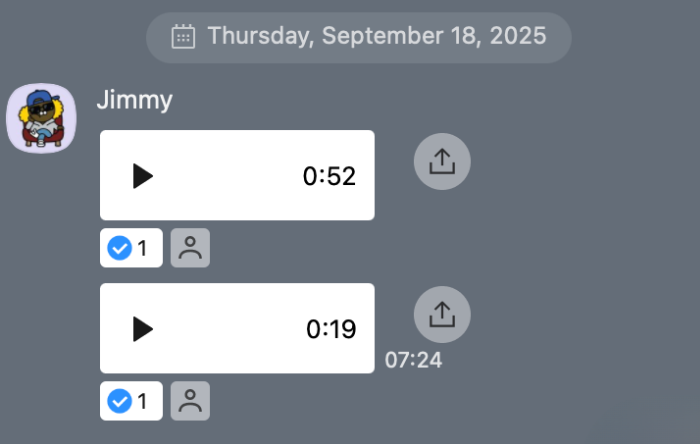
Task: Show who reacted to 0:52 message
Action: 190,248
